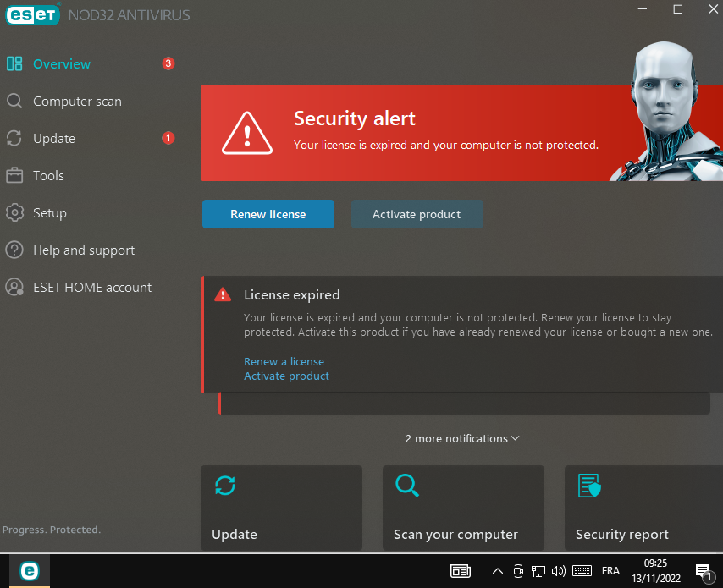
Task: Click the teal refresh icon on Update tile
Action: click(225, 486)
